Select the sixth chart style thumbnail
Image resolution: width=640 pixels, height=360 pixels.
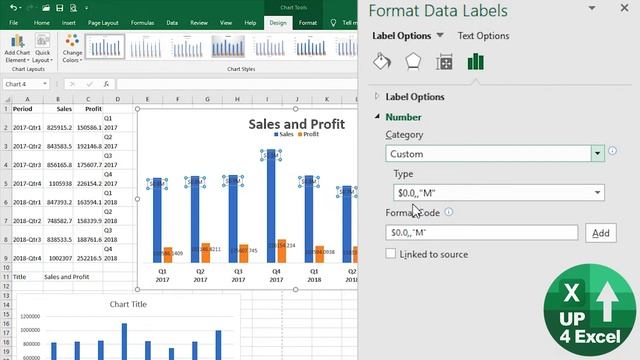(x=311, y=47)
